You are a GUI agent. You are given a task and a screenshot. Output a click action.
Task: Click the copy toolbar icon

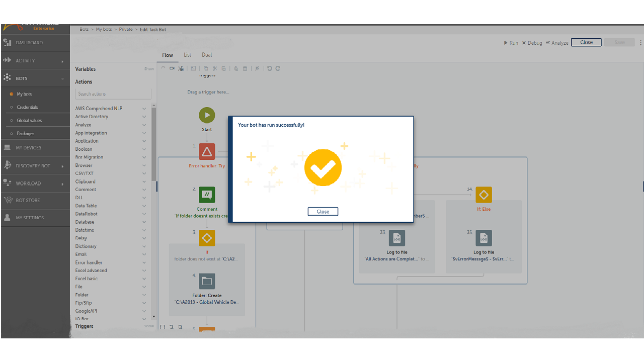coord(205,68)
